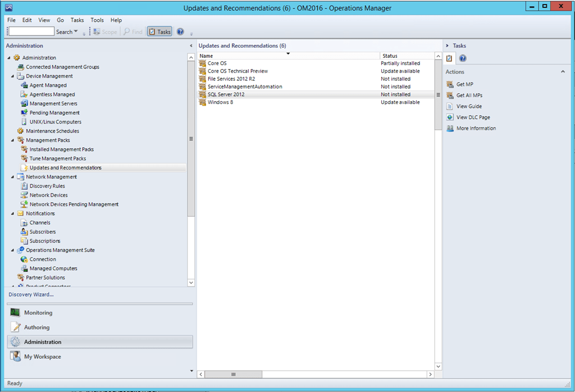Collapse the Administration navigation pane arrow

191,46
